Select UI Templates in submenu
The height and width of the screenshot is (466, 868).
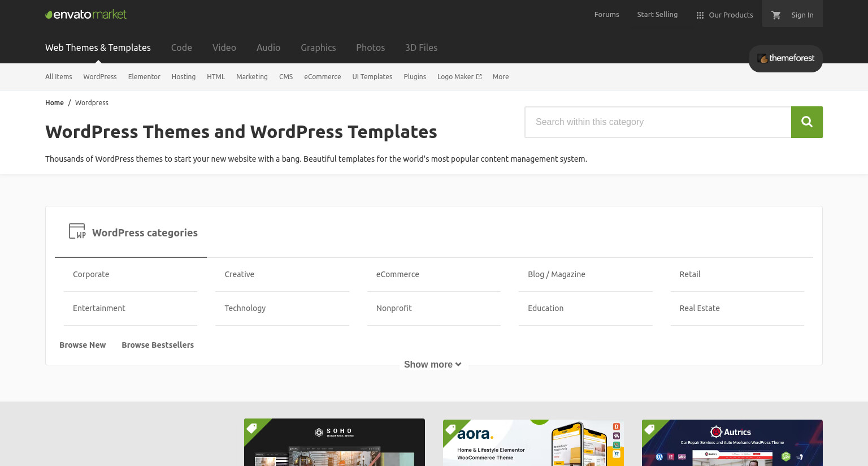point(372,77)
